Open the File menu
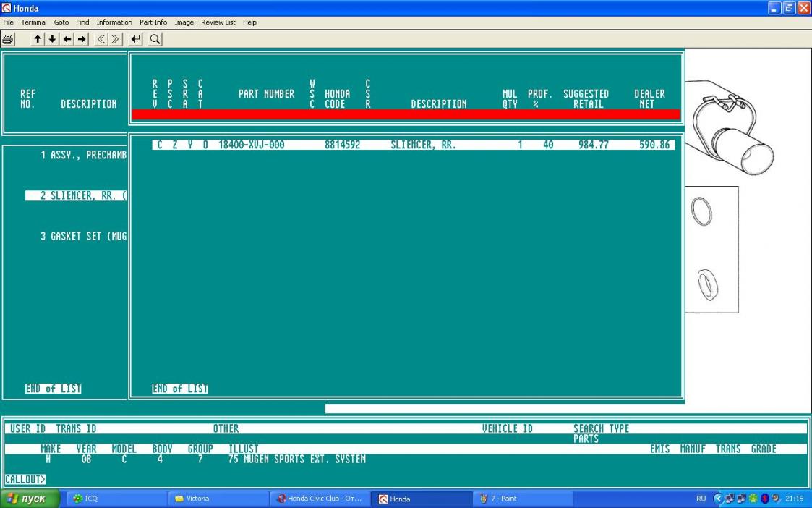This screenshot has width=812, height=508. click(x=8, y=22)
